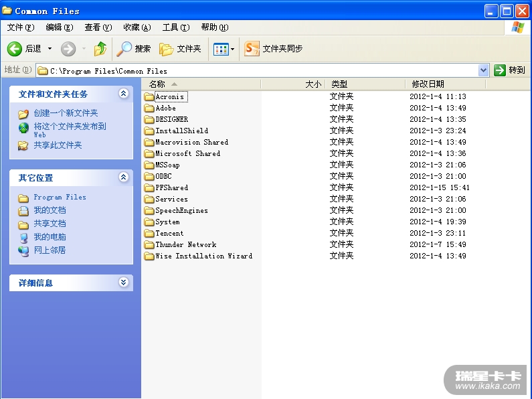The height and width of the screenshot is (399, 532).
Task: Click the date 2012-1-7 15:49
Action: tap(438, 244)
